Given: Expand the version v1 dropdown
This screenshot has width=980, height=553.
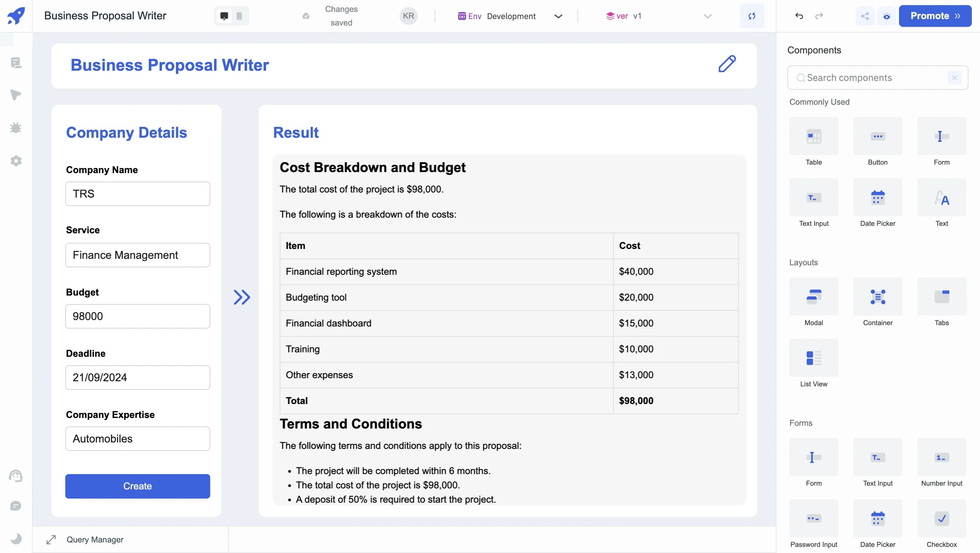Looking at the screenshot, I should pos(707,16).
